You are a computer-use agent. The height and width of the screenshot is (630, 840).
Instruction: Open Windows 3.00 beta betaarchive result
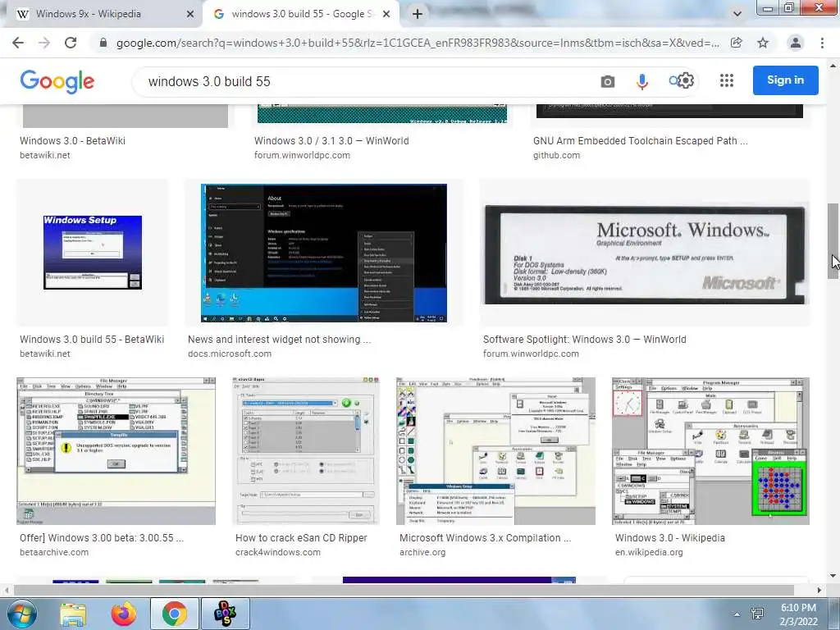(101, 538)
